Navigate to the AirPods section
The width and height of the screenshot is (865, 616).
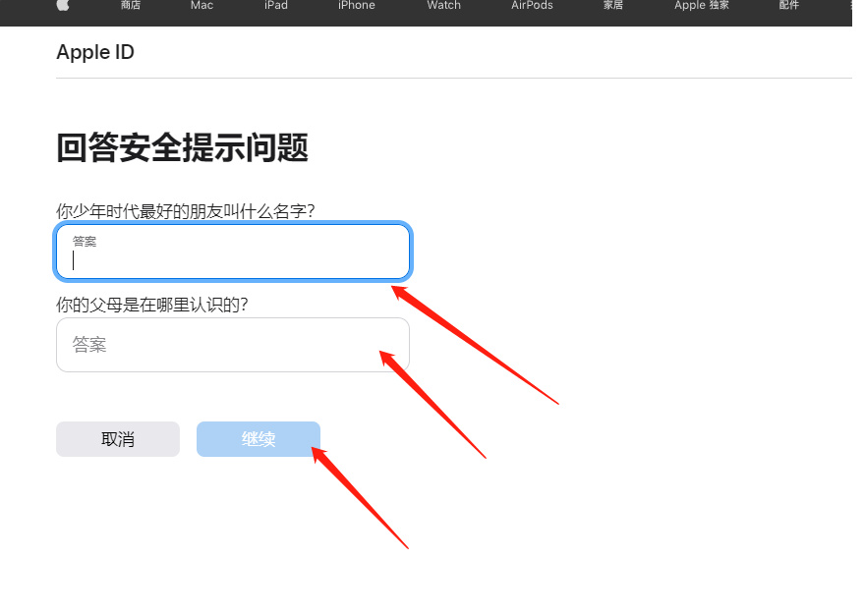(x=532, y=6)
